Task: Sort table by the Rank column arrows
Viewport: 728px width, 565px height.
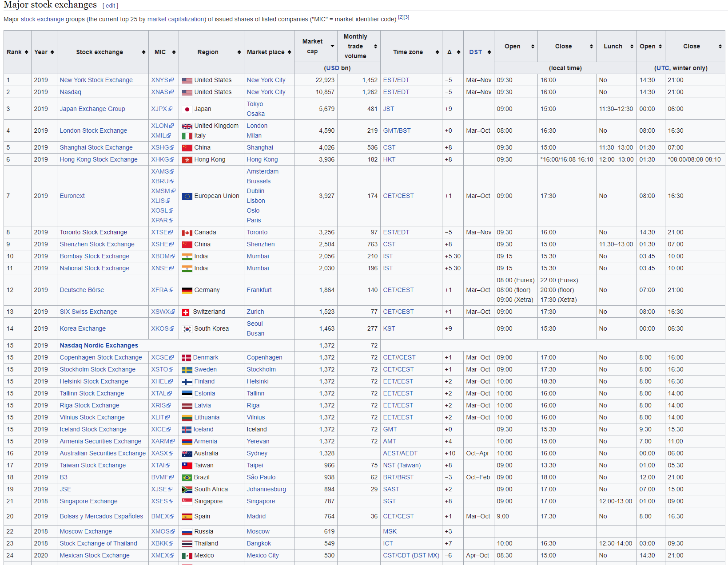Action: pos(26,52)
